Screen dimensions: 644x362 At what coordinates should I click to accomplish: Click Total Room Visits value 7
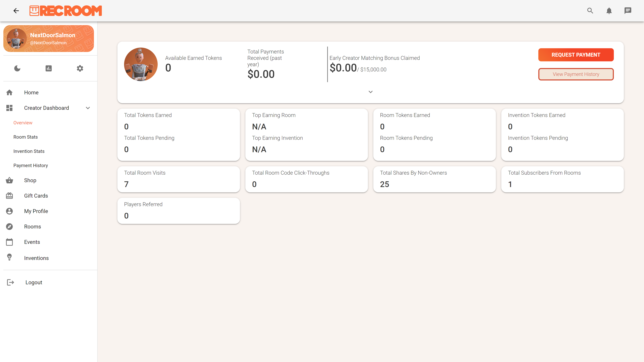pyautogui.click(x=126, y=184)
